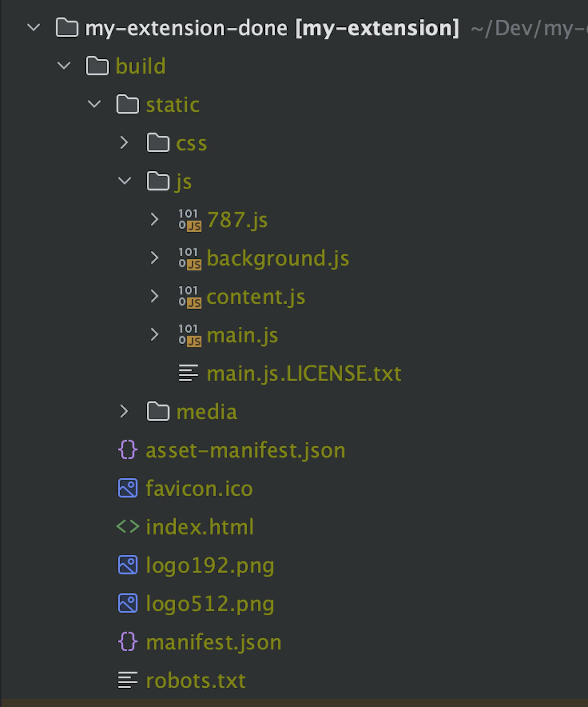
Task: Click the image icon next to logo512.png
Action: [x=127, y=603]
